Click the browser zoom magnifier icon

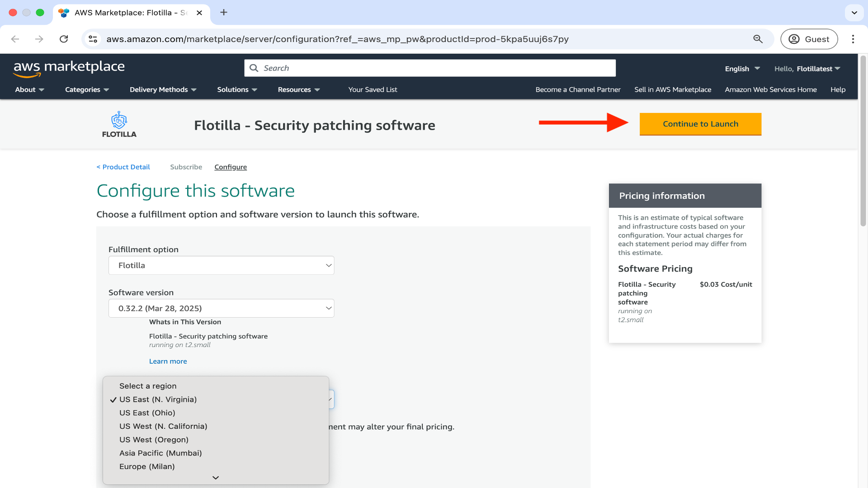[x=758, y=39]
